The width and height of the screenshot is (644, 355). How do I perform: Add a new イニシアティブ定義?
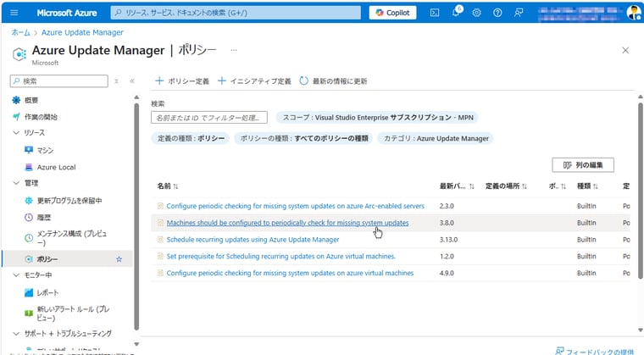click(x=254, y=81)
